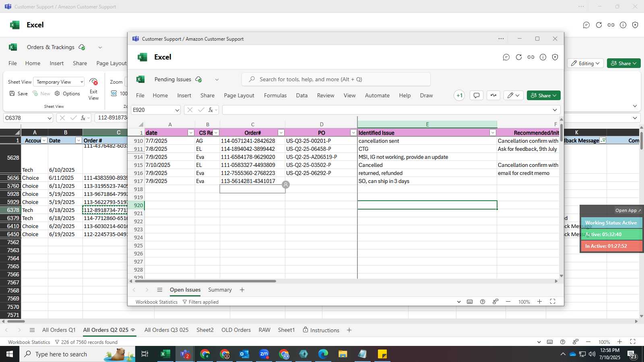Screen dimensions: 644x362
Task: Click Working Status: Active indicator
Action: [x=611, y=223]
